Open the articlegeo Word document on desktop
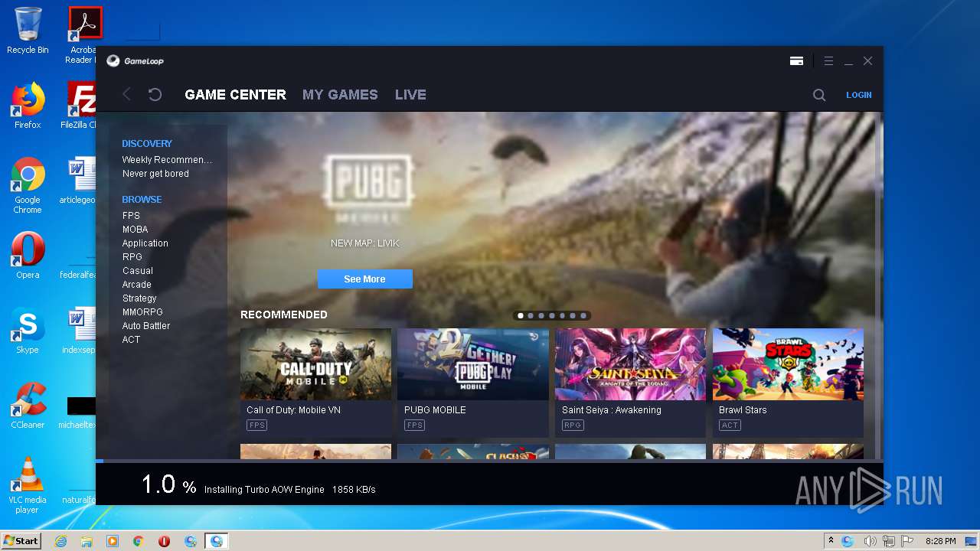980x551 pixels. click(79, 181)
